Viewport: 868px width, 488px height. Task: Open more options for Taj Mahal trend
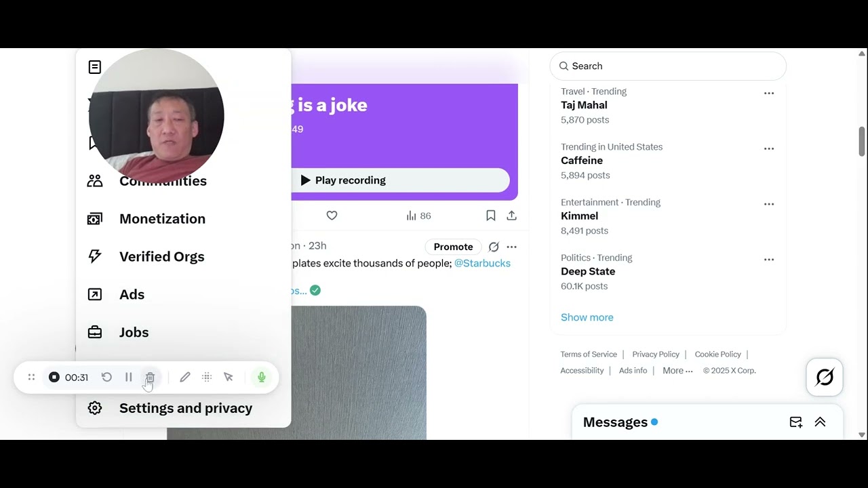point(769,93)
